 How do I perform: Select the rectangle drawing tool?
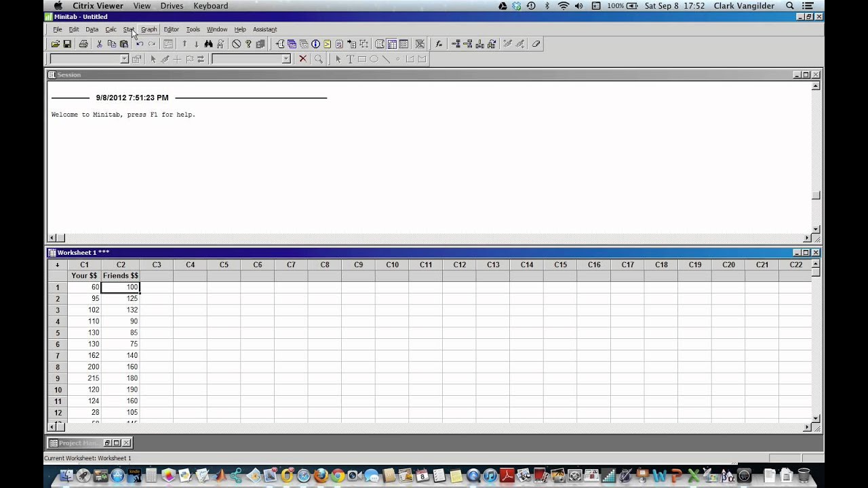click(x=362, y=59)
